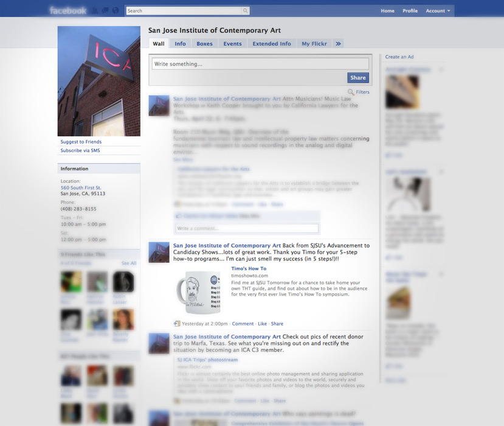Click the timoshowto.com text
Viewport: 504px width, 426px height.
(x=249, y=276)
